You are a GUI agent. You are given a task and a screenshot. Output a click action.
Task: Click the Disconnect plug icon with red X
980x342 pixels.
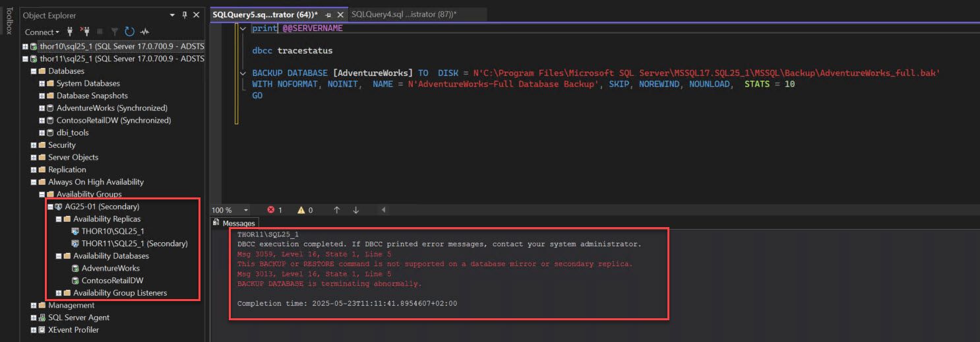pos(84,31)
